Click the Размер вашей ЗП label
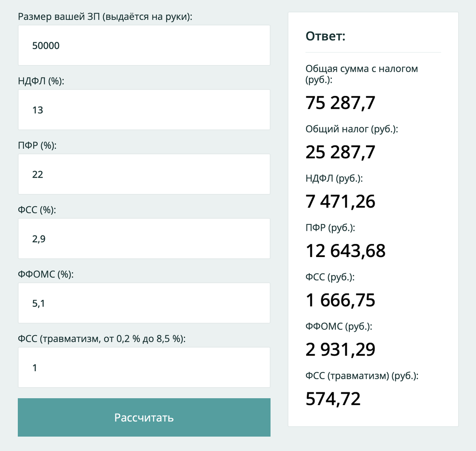Viewport: 476px width, 451px height. point(105,17)
